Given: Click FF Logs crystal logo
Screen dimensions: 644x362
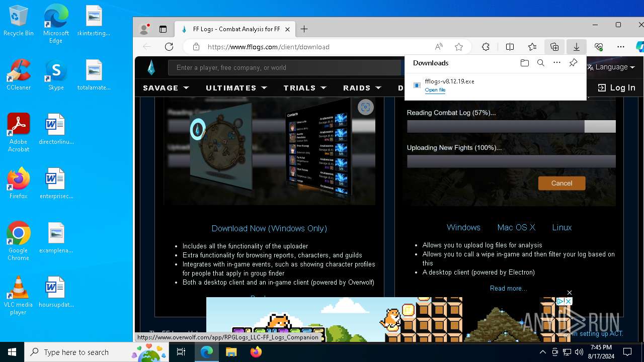Looking at the screenshot, I should point(151,67).
